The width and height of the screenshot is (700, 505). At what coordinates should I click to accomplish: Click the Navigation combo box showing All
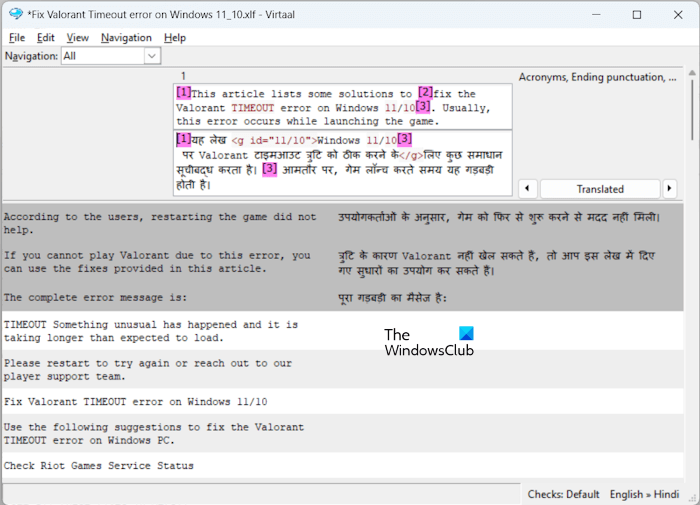coord(111,56)
